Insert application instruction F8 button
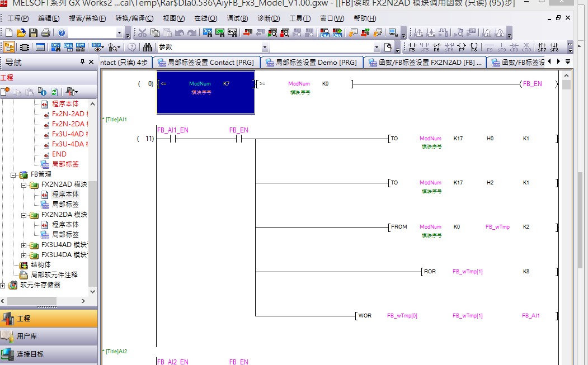The width and height of the screenshot is (588, 365). (474, 48)
